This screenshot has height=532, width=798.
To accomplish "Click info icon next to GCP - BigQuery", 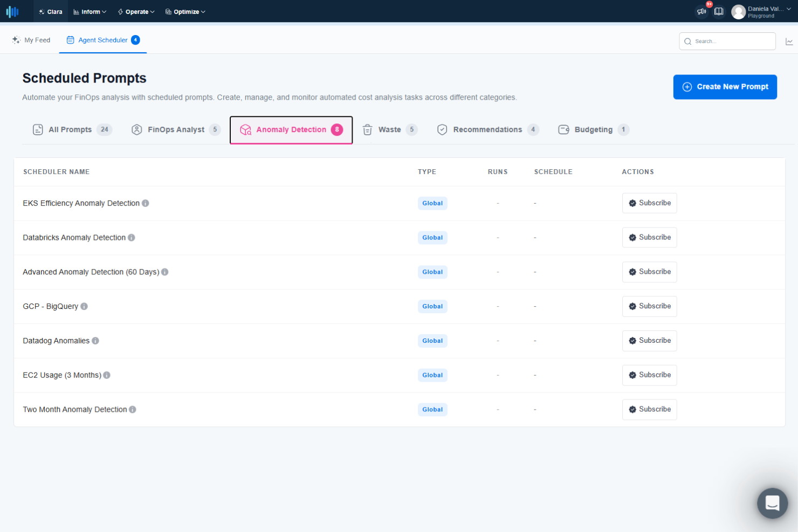I will tap(84, 306).
